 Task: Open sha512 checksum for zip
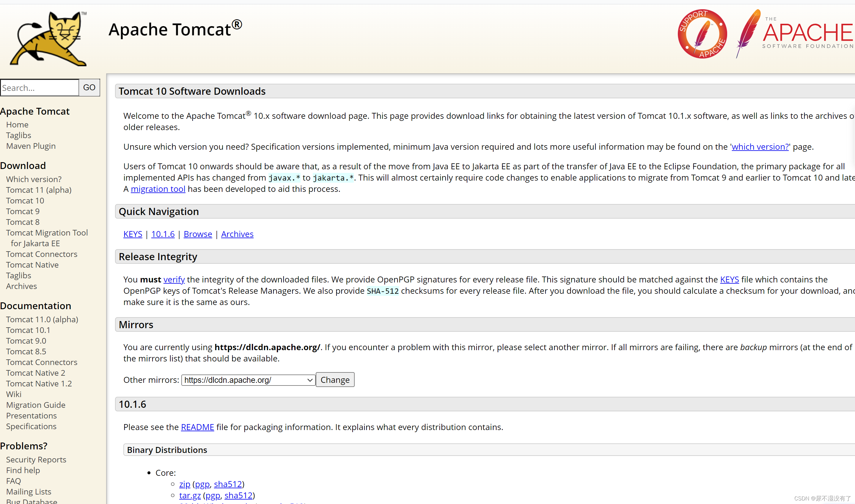pos(228,484)
